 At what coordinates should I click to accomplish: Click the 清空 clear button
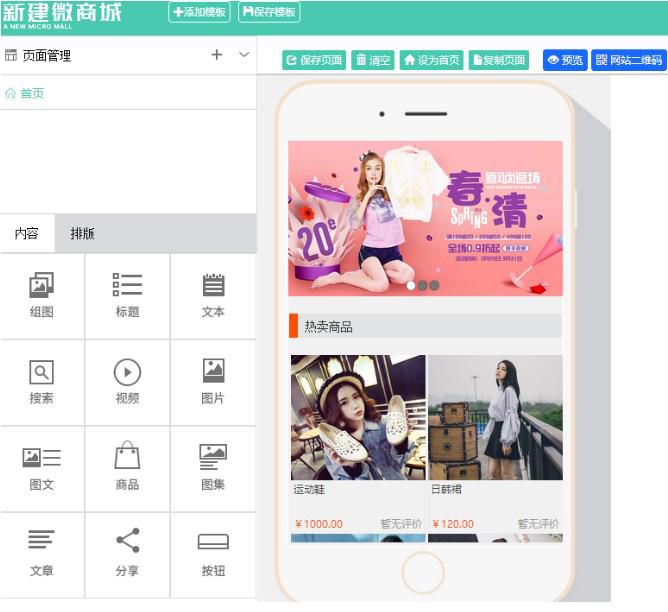pyautogui.click(x=373, y=60)
